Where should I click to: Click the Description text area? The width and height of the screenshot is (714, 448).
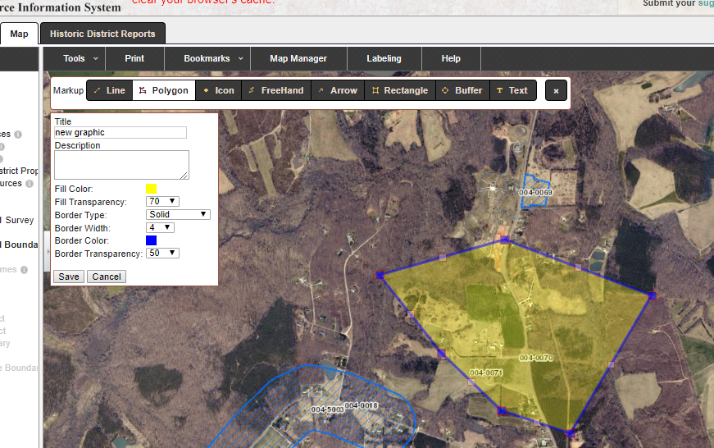(122, 165)
